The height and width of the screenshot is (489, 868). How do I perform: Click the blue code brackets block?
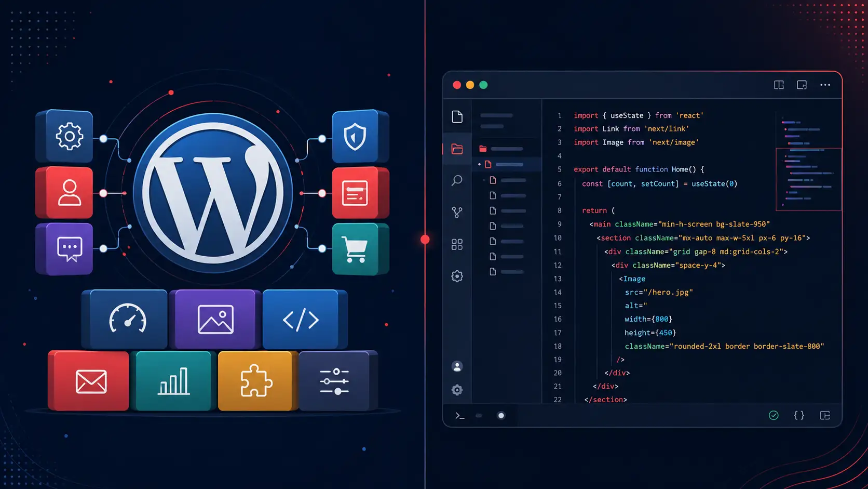tap(305, 319)
